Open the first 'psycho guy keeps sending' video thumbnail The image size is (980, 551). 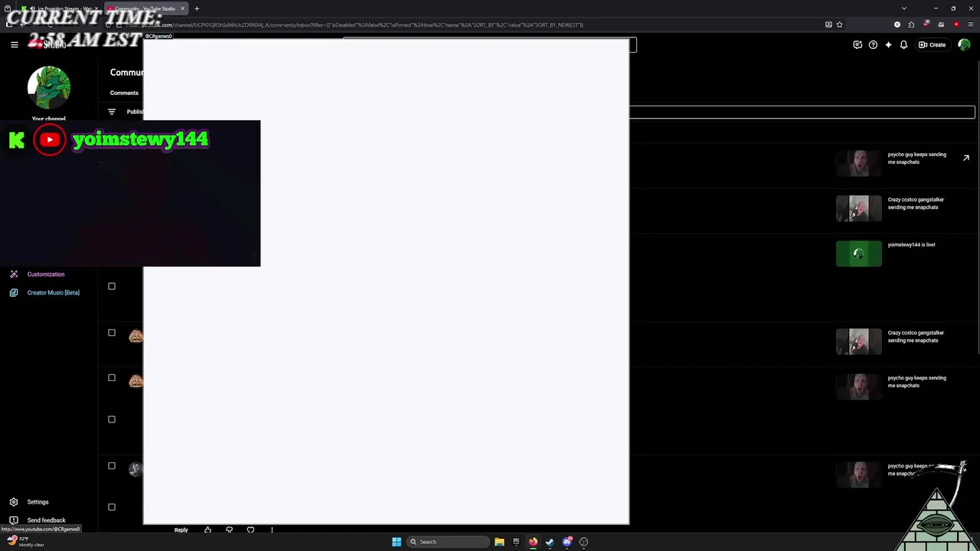pyautogui.click(x=859, y=163)
